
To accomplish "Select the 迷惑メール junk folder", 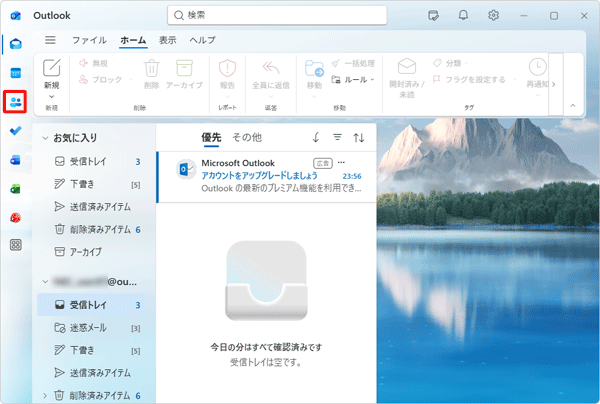I will [x=91, y=328].
